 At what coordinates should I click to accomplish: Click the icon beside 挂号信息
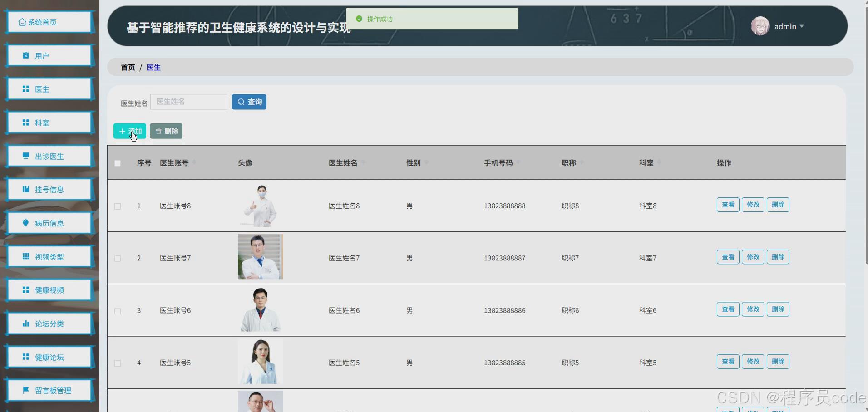pos(26,189)
